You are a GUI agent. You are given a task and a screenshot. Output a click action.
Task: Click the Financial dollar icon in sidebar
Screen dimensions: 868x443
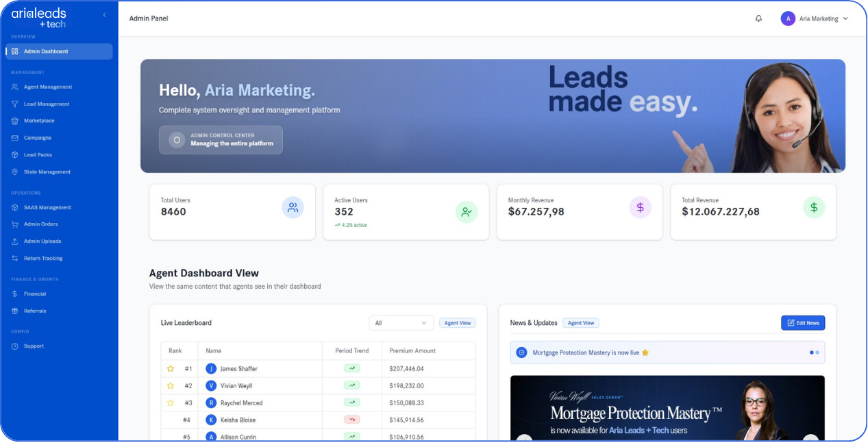point(15,294)
